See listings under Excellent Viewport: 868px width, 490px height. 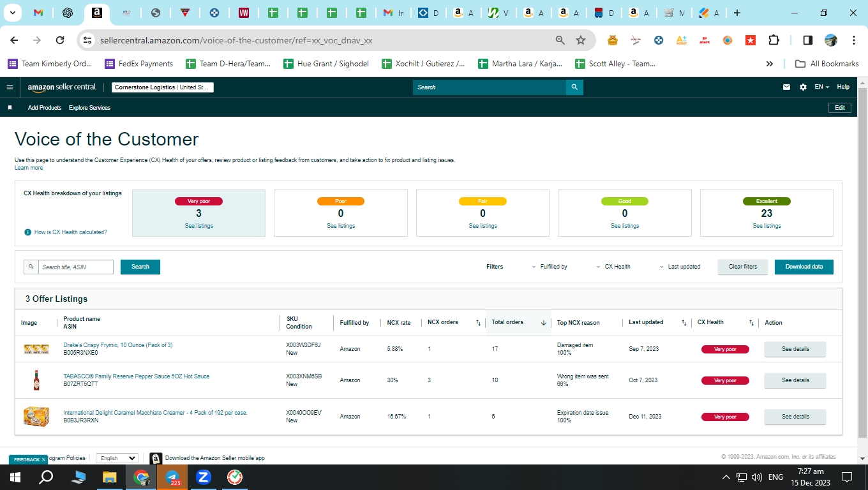767,226
